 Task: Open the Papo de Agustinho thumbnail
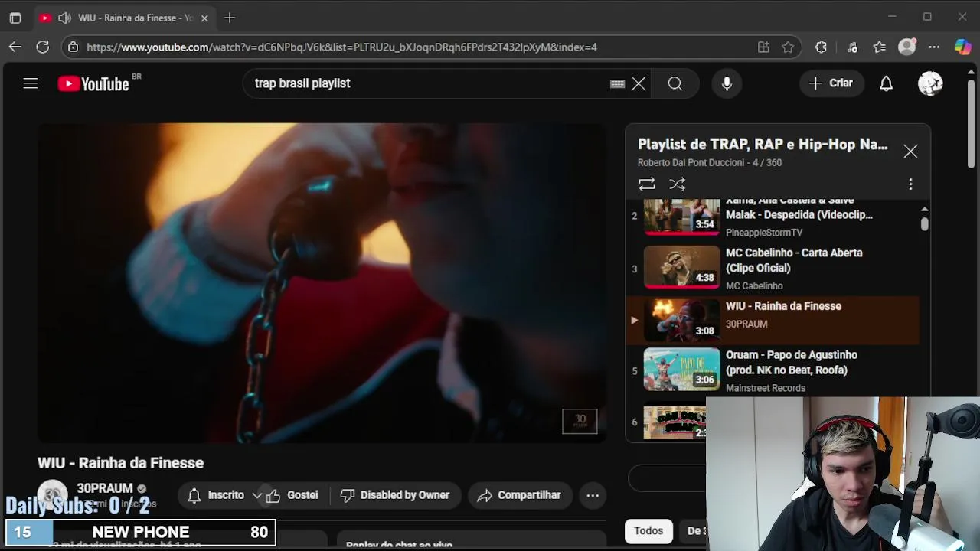coord(681,370)
